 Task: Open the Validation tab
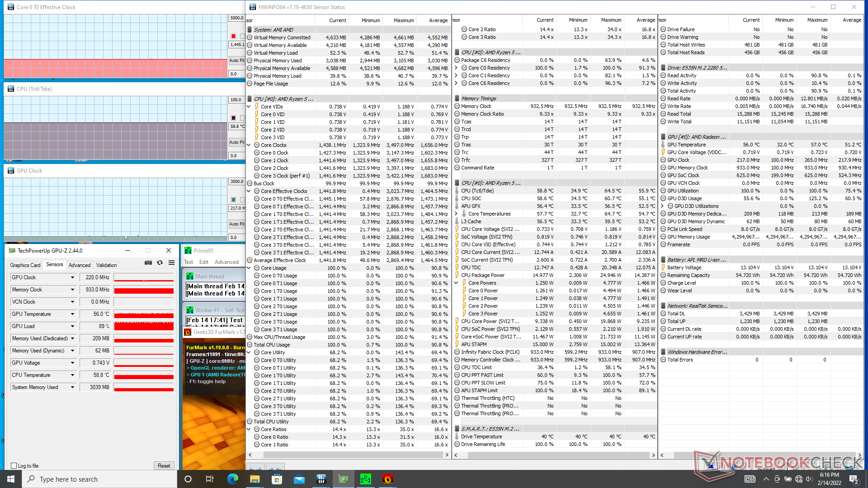pos(107,265)
